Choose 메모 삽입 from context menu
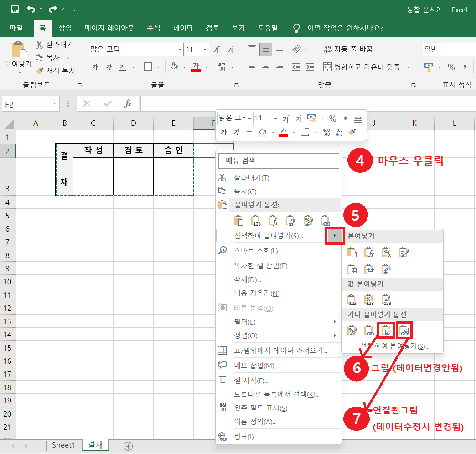This screenshot has width=476, height=454. pos(279,366)
